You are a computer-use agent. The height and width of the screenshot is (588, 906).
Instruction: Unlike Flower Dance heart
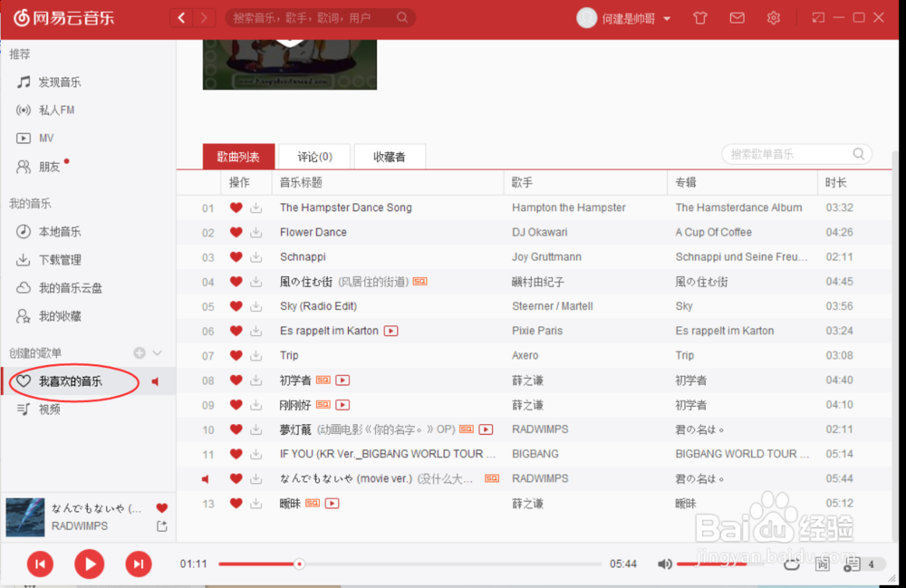(x=236, y=232)
